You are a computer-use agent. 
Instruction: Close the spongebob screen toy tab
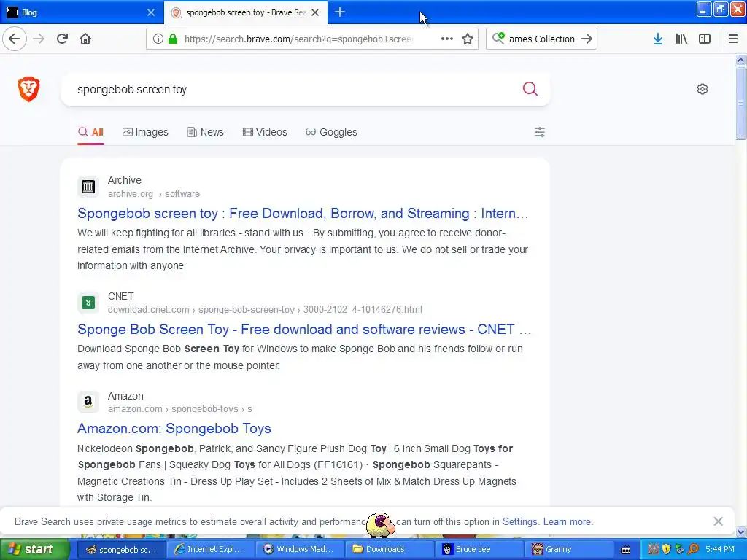[315, 12]
